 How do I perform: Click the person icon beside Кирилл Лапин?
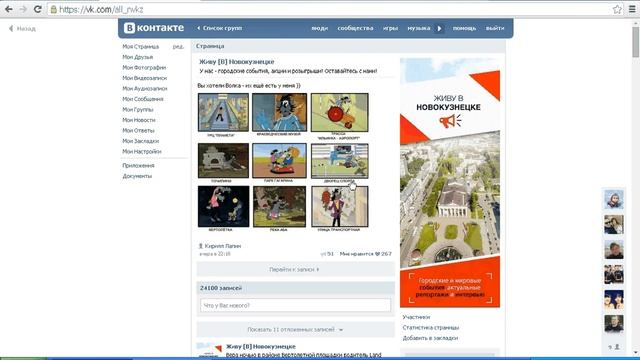coord(200,246)
